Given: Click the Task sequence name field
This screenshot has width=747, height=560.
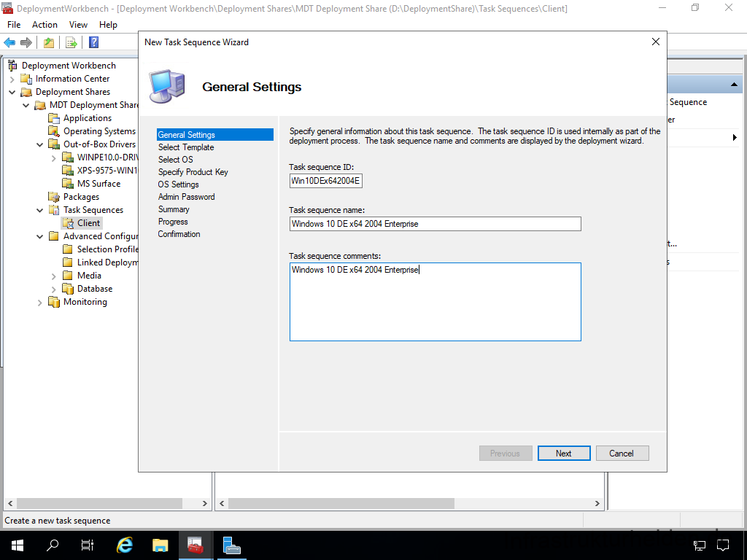Looking at the screenshot, I should click(435, 224).
